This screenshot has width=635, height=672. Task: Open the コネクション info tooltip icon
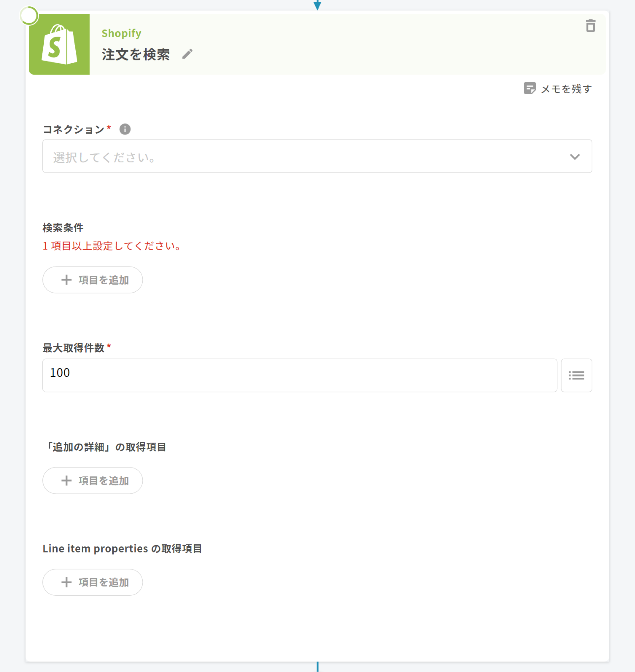(125, 129)
